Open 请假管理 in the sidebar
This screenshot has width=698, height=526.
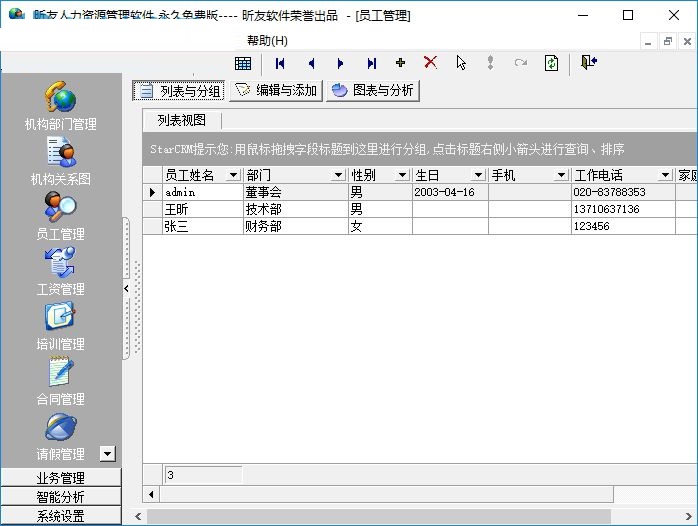[x=61, y=437]
